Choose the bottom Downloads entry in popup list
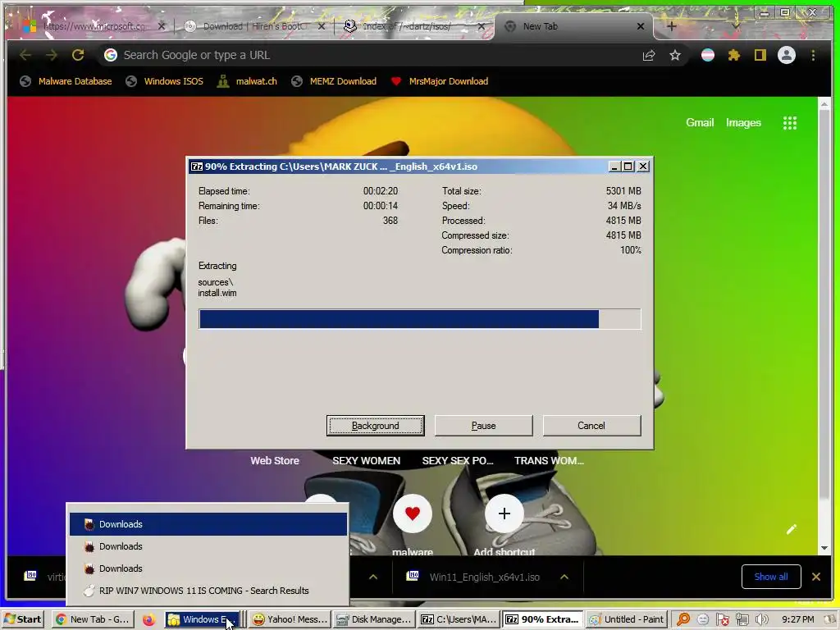840x630 pixels. [208, 568]
